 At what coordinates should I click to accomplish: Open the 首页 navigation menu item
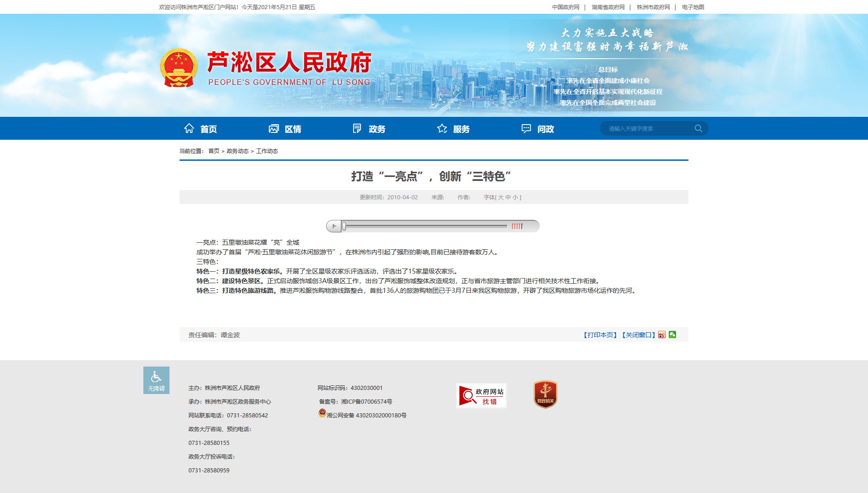201,129
